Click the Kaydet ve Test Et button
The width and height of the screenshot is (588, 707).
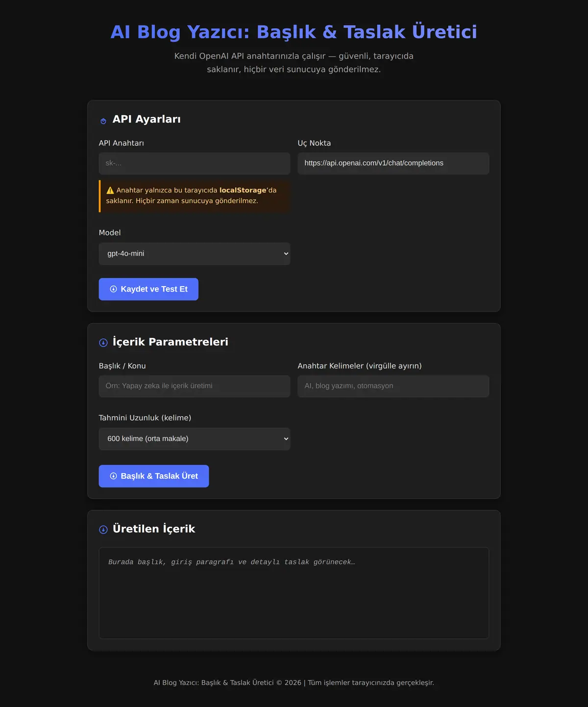tap(148, 289)
